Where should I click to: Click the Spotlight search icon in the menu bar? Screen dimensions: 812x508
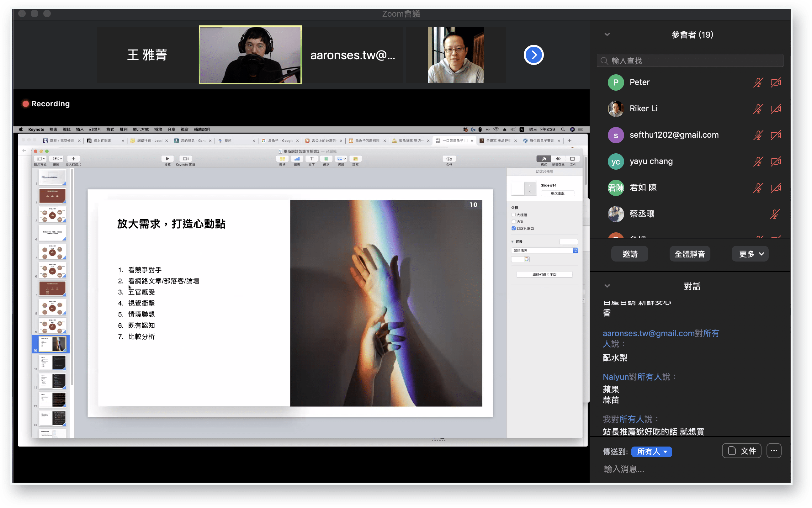coord(563,129)
